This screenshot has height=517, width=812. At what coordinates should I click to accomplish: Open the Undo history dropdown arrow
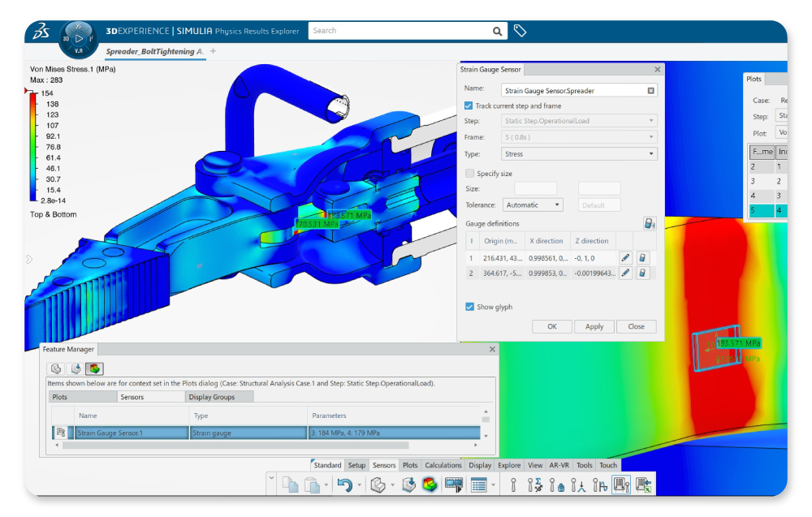360,485
